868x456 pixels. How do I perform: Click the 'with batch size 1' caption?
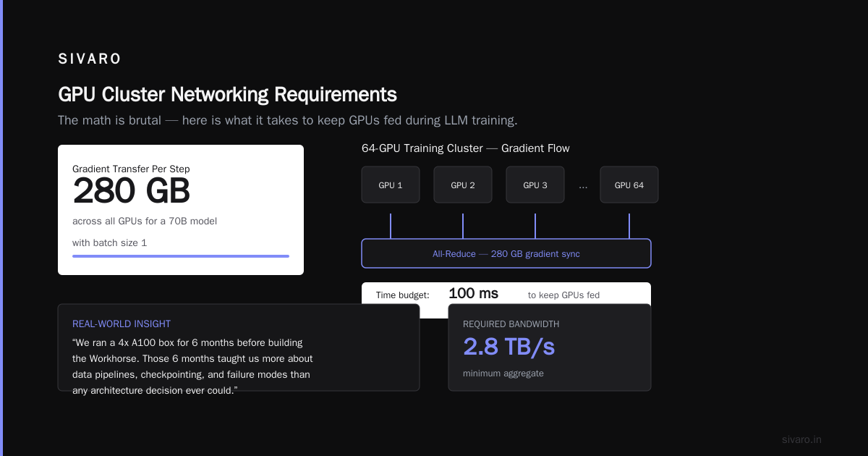(109, 242)
